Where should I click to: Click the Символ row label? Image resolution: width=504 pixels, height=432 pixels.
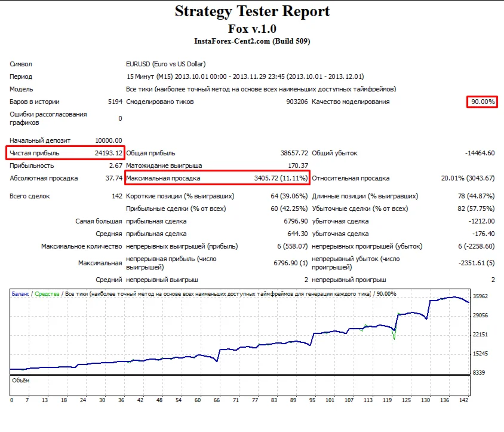click(21, 64)
